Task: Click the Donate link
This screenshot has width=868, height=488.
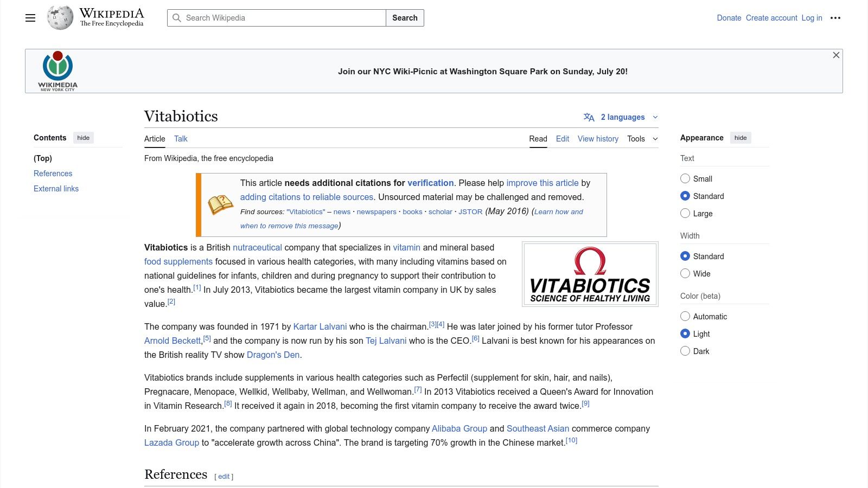Action: 729,18
